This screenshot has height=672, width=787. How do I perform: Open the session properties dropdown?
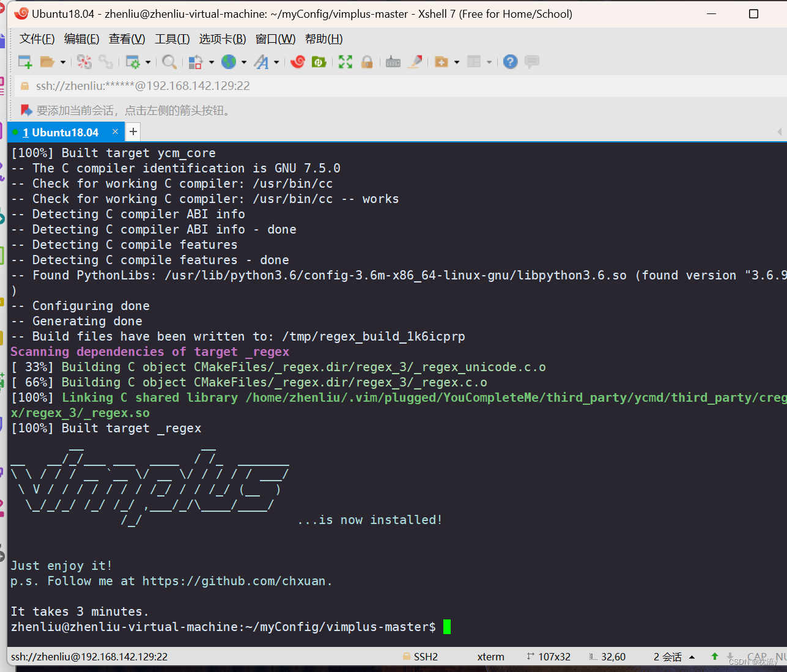click(x=147, y=61)
